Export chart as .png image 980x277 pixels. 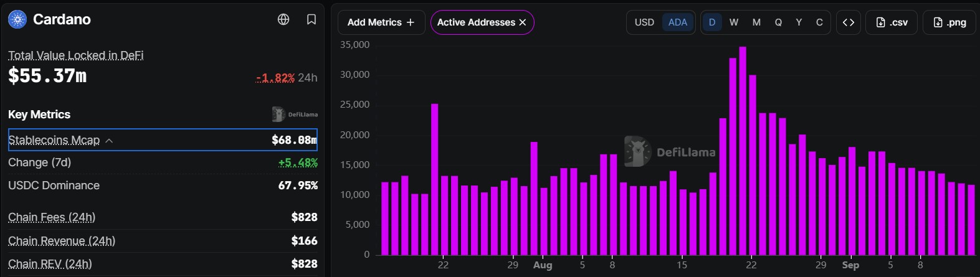949,22
